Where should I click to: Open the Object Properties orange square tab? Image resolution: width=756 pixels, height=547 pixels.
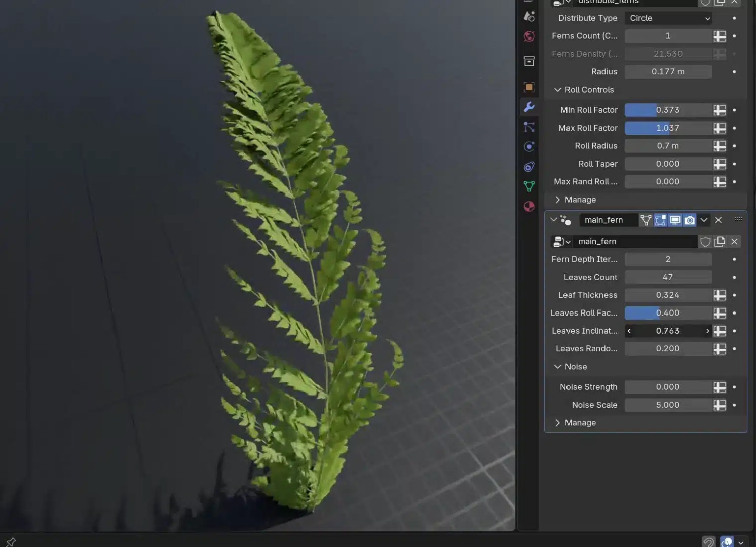tap(528, 86)
